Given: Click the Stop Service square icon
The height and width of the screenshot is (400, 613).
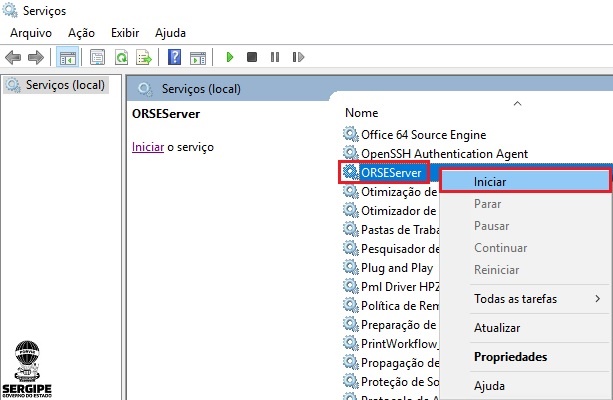Looking at the screenshot, I should (252, 58).
